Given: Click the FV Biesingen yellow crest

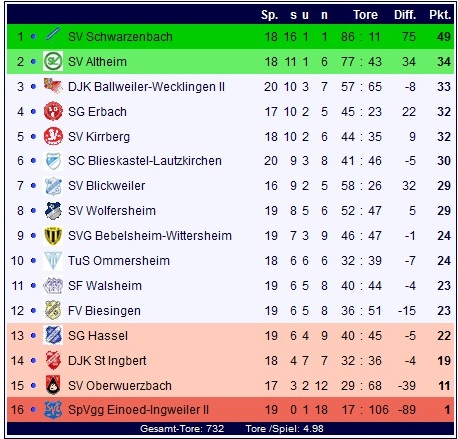Looking at the screenshot, I should 53,310.
